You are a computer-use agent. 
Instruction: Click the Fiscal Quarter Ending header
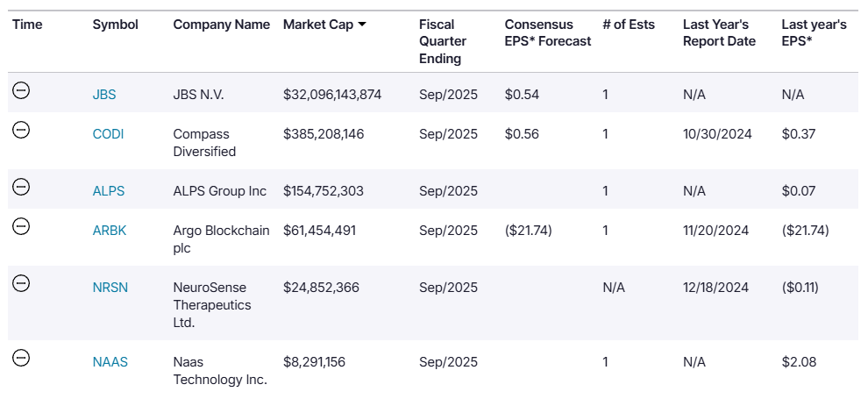443,41
